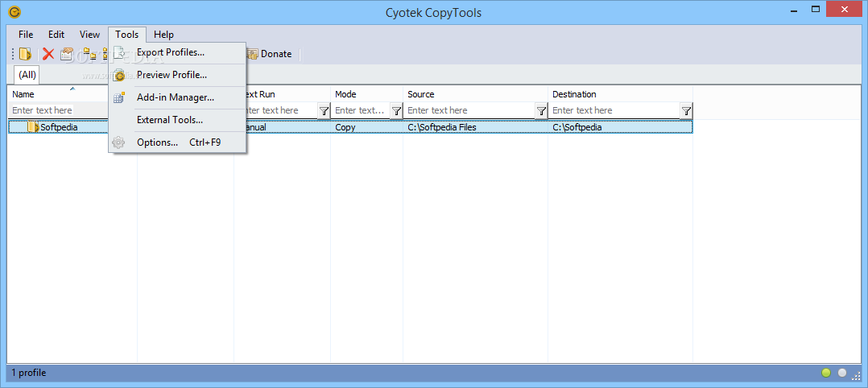
Task: Open the Edit menu
Action: [56, 35]
